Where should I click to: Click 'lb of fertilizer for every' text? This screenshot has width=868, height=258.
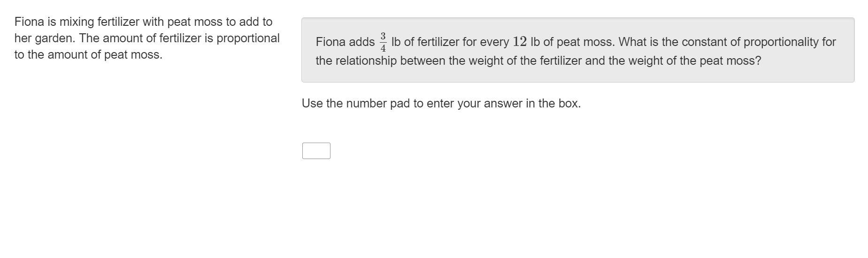point(450,42)
